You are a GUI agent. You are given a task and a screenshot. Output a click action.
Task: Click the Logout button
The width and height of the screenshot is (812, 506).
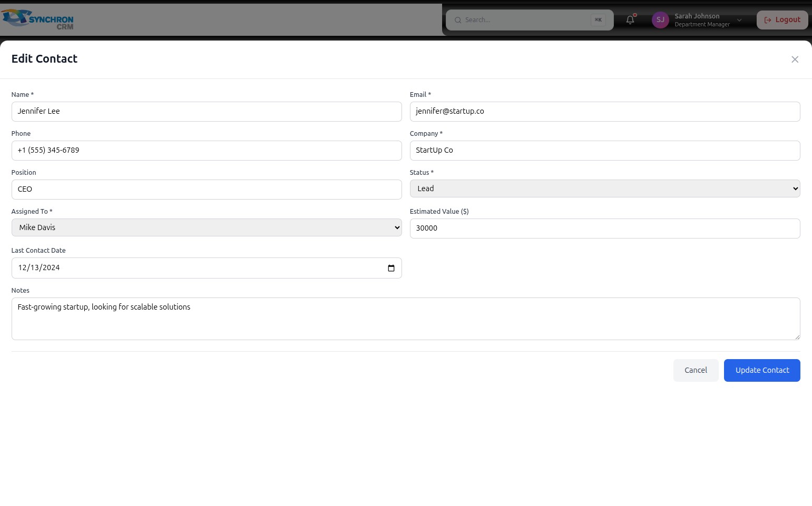[x=782, y=20]
